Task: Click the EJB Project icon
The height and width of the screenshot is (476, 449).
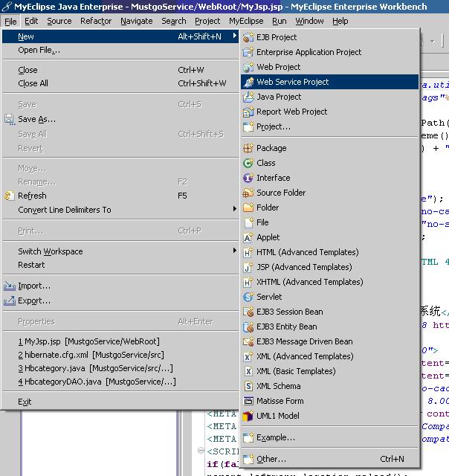Action: pyautogui.click(x=248, y=37)
